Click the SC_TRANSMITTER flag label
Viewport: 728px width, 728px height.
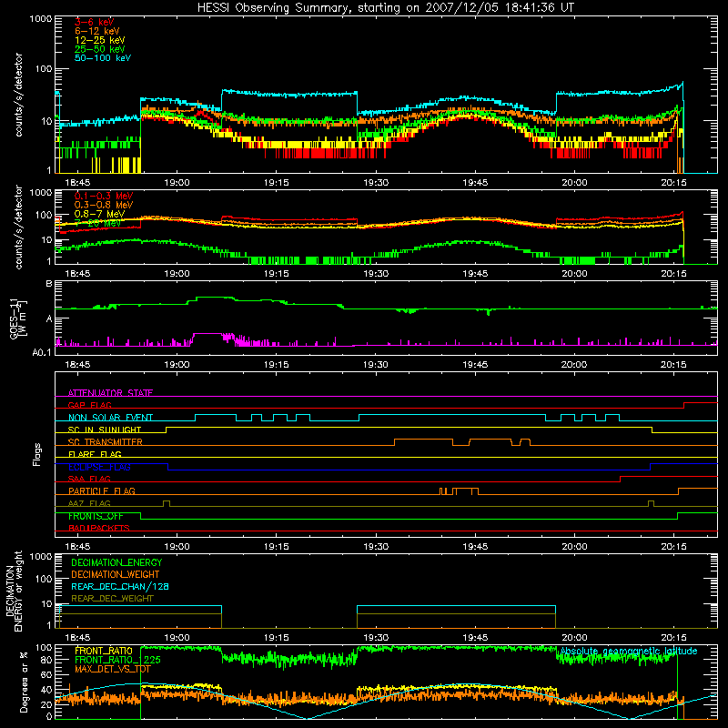106,442
